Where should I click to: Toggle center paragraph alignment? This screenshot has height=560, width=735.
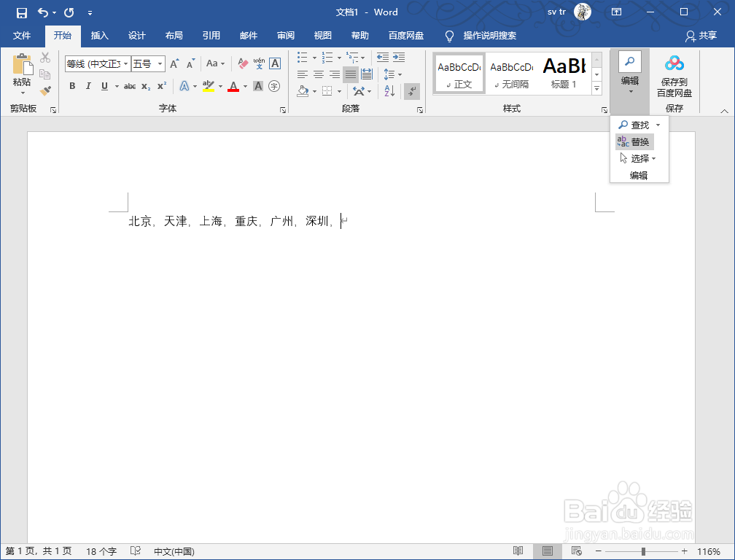pyautogui.click(x=319, y=74)
